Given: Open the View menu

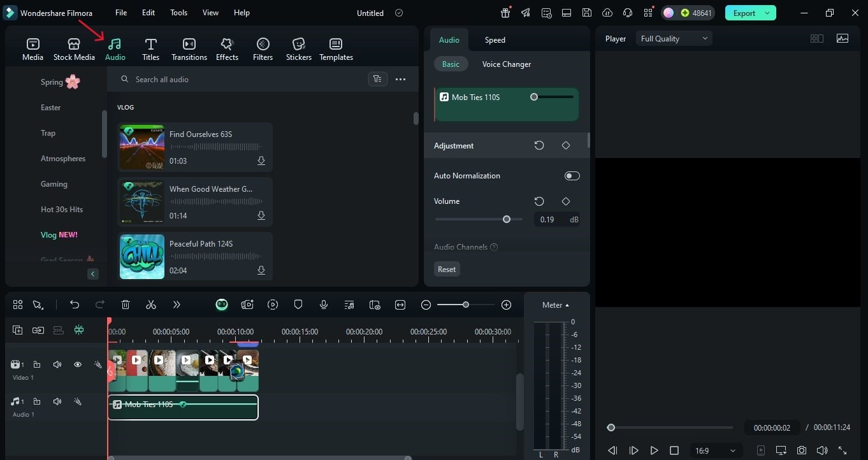Looking at the screenshot, I should [210, 13].
